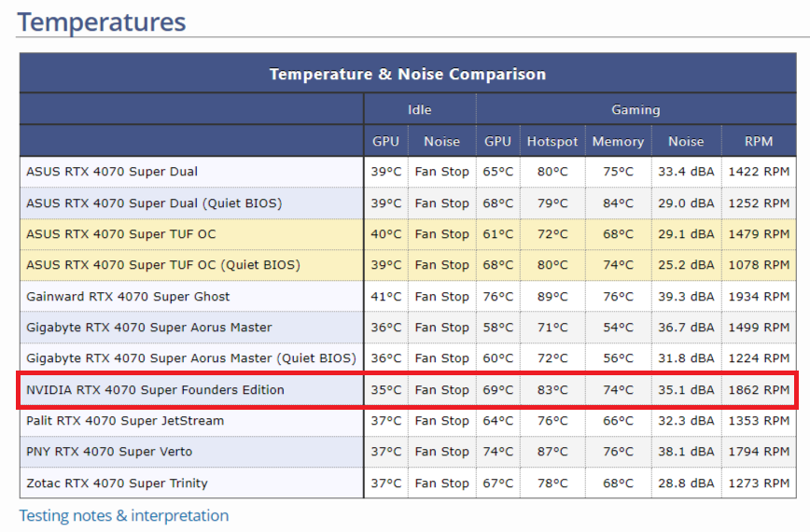This screenshot has height=532, width=810.
Task: Select the Gainward RTX 4070 Super Ghost row name
Action: pos(128,296)
